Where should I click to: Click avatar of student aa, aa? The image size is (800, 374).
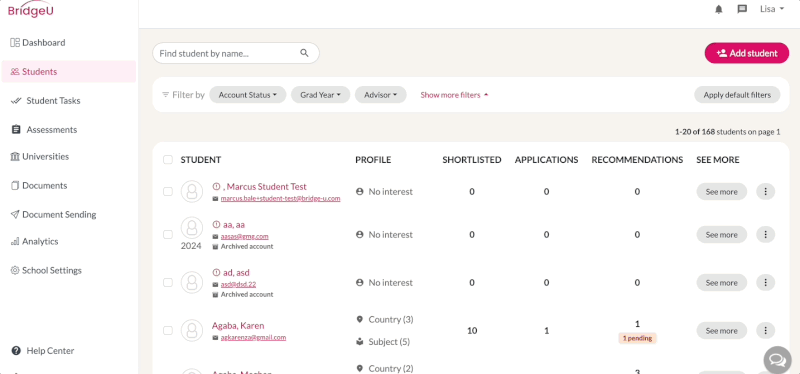(x=192, y=228)
